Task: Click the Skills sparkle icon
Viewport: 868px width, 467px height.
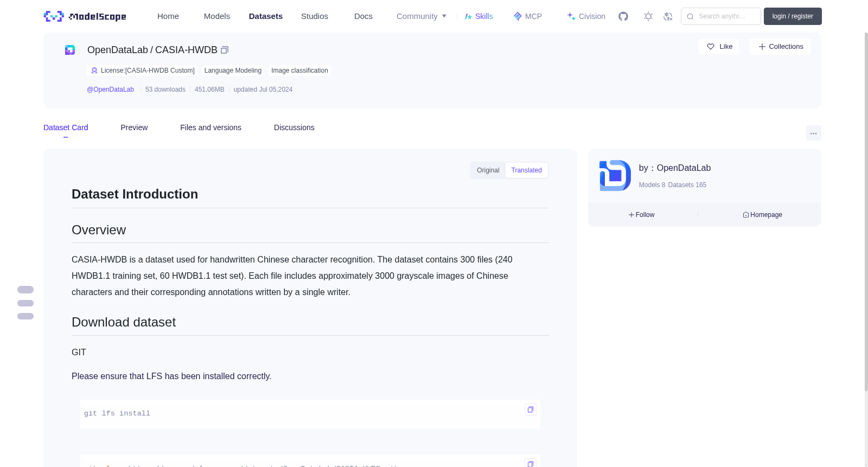Action: [468, 16]
